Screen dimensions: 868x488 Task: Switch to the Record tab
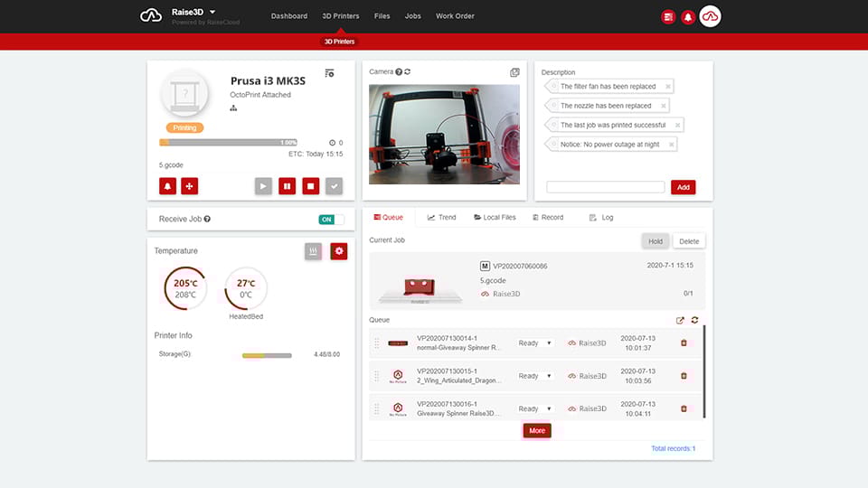548,218
